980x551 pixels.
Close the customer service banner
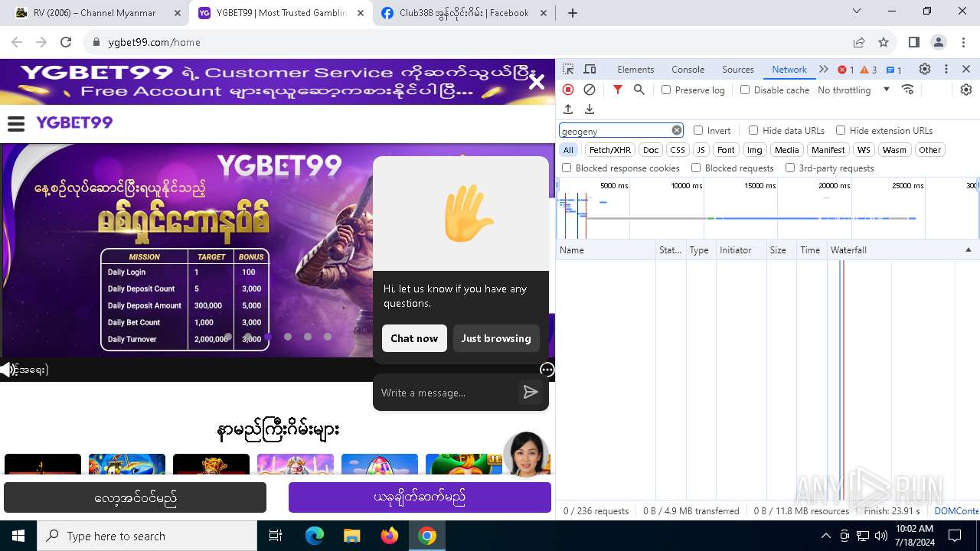(537, 82)
